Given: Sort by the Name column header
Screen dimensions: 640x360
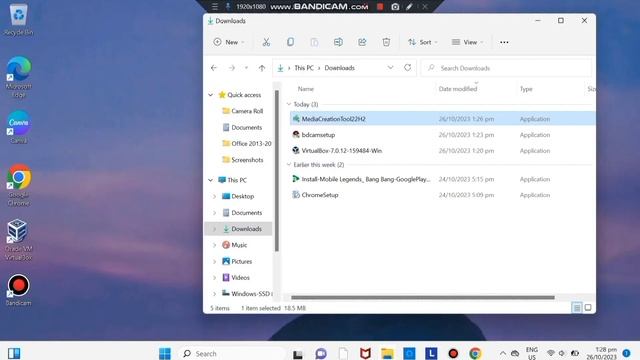Looking at the screenshot, I should pos(306,89).
